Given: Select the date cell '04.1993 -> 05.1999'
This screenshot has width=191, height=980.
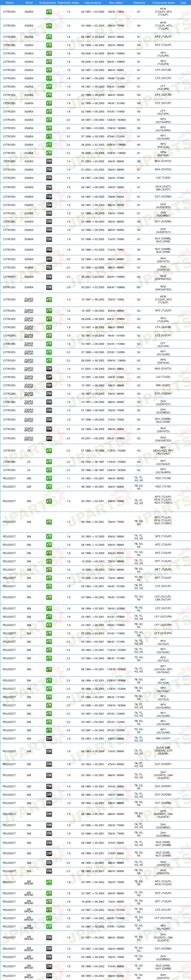Looking at the screenshot, I should pos(93,751).
